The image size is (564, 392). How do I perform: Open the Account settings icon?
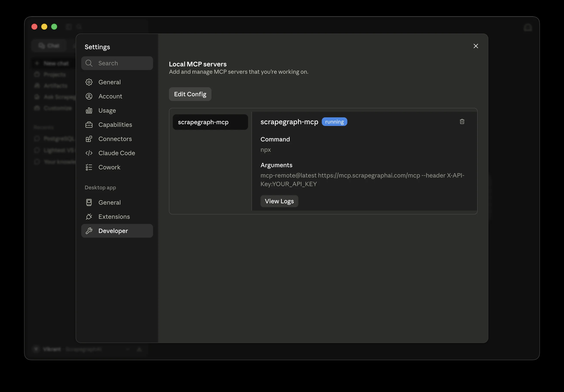pos(89,96)
